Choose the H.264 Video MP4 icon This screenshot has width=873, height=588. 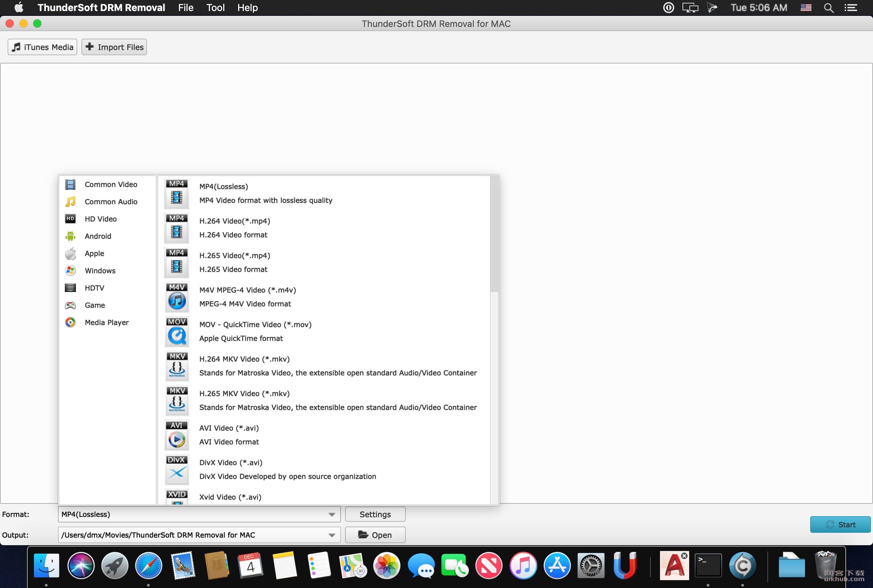point(177,228)
